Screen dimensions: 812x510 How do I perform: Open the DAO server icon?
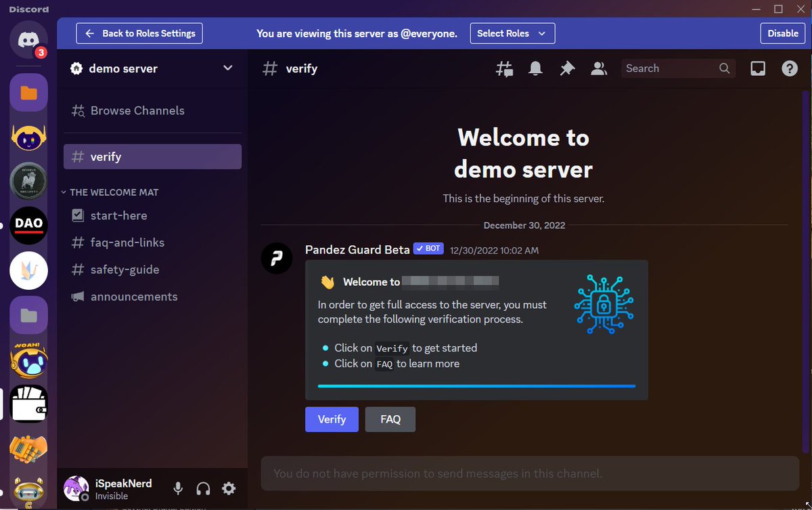coord(28,226)
